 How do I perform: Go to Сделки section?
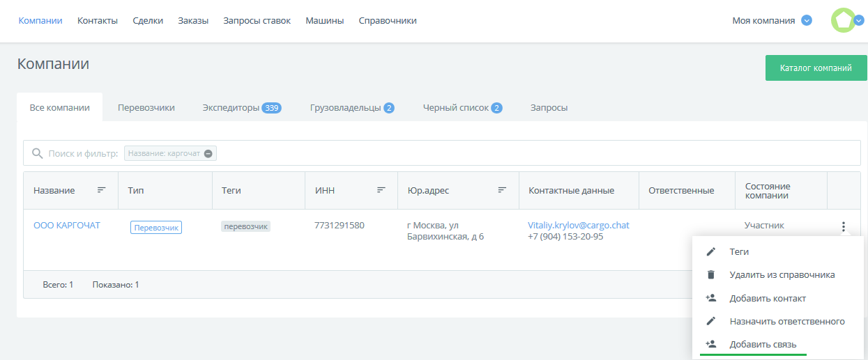pos(148,20)
